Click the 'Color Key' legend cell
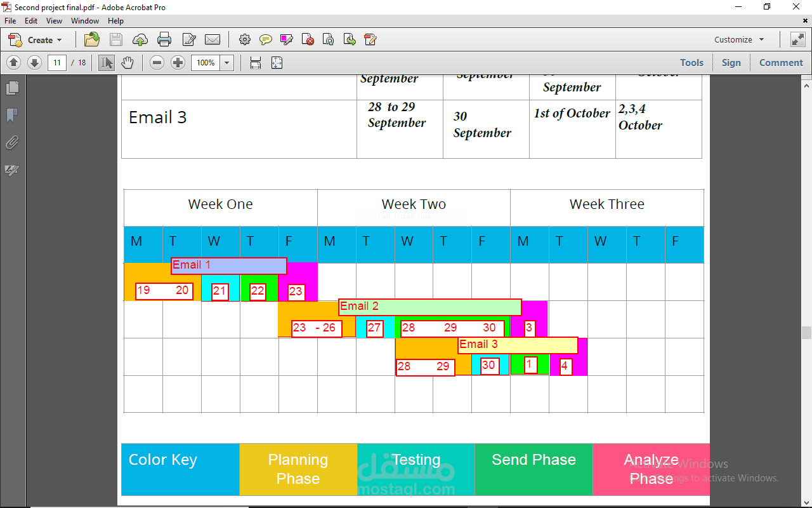The image size is (812, 508). 180,469
